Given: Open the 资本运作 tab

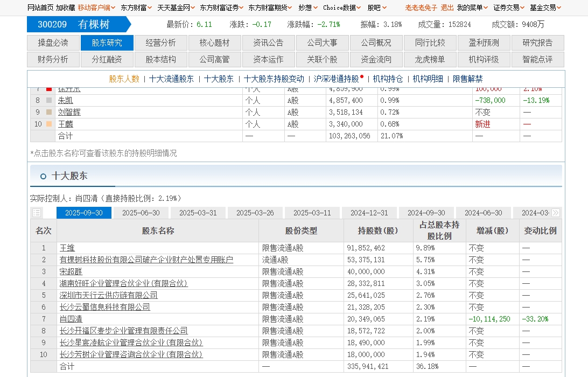Looking at the screenshot, I should [269, 59].
